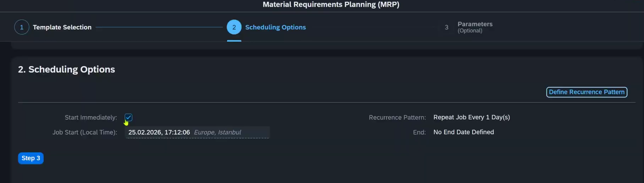Screen dimensions: 644x183
Task: Click the Job Start (Local Time) label
Action: 85,132
